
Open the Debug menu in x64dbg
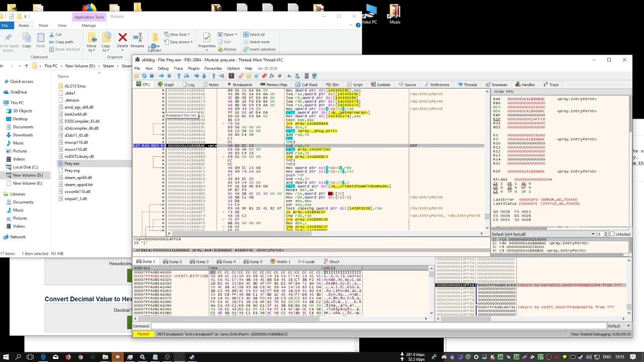(x=163, y=68)
